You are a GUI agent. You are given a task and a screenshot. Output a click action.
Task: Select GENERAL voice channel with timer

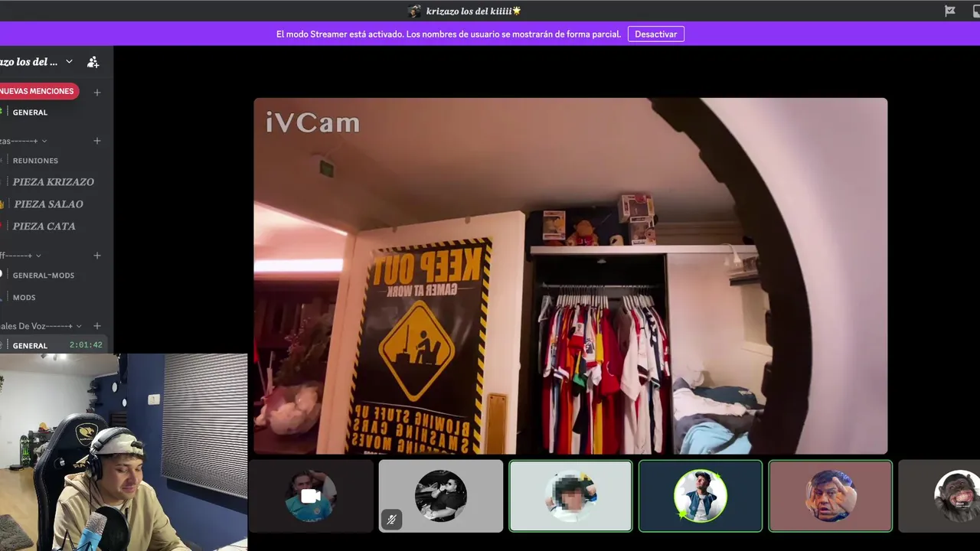[x=54, y=345]
